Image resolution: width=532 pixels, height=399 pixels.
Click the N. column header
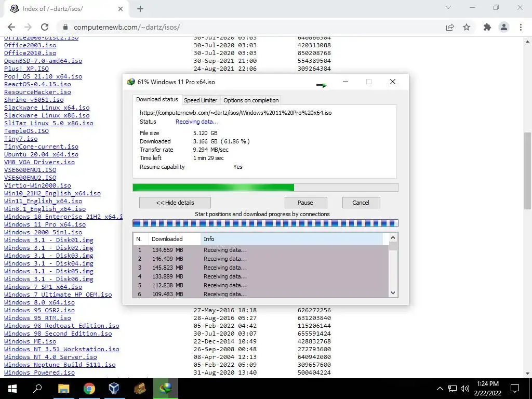141,239
